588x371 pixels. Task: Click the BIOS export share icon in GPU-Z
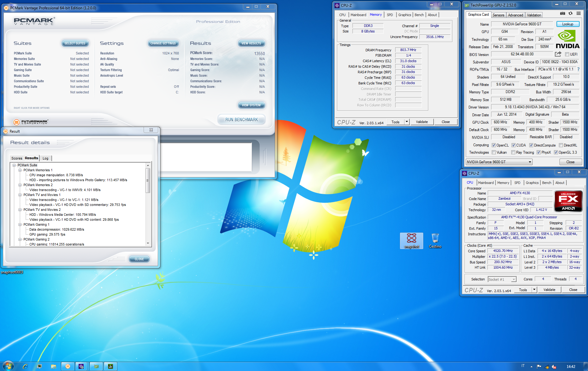coord(558,54)
